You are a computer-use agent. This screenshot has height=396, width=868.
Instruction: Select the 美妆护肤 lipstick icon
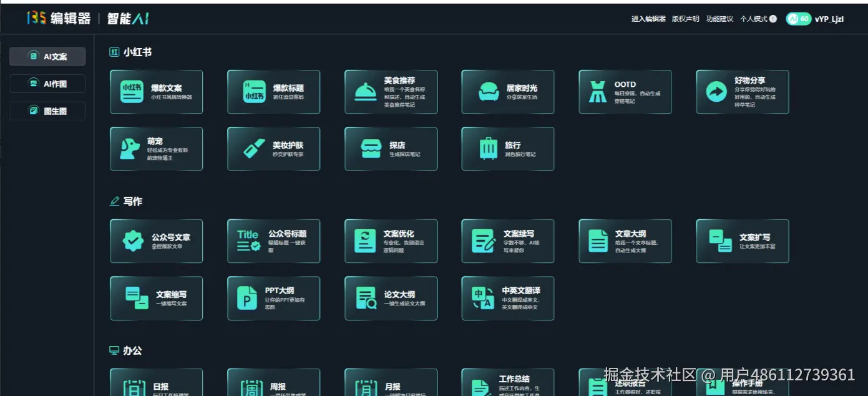(254, 149)
